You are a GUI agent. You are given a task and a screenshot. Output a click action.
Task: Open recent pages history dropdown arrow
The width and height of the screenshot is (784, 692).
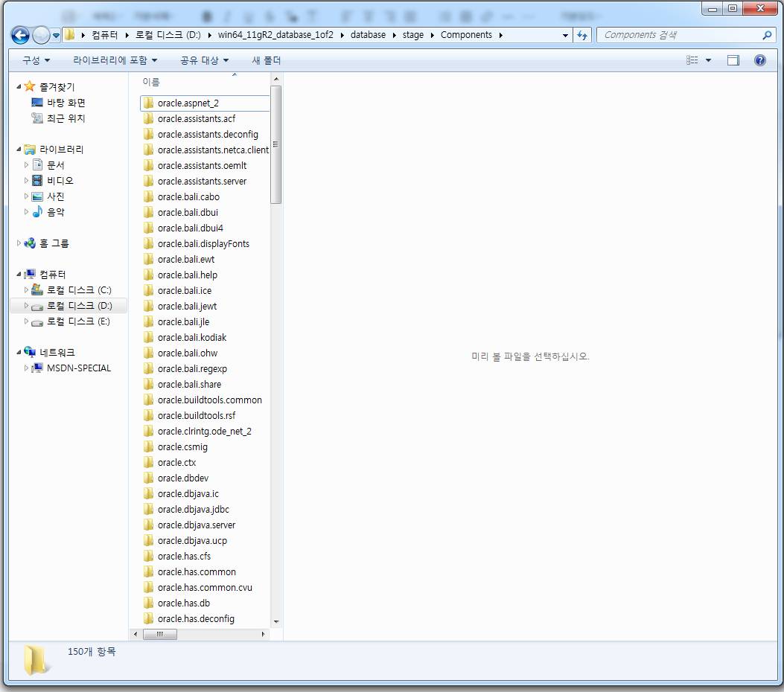pos(56,35)
